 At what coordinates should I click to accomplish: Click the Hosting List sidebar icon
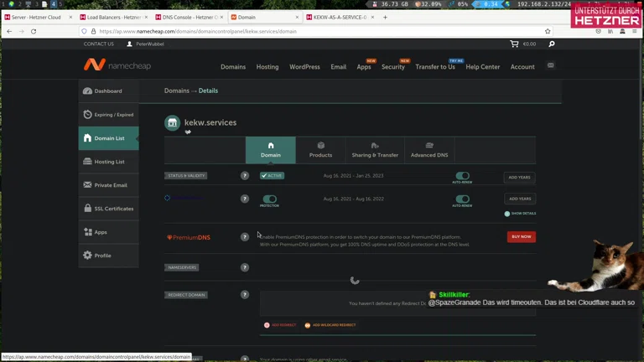[87, 161]
